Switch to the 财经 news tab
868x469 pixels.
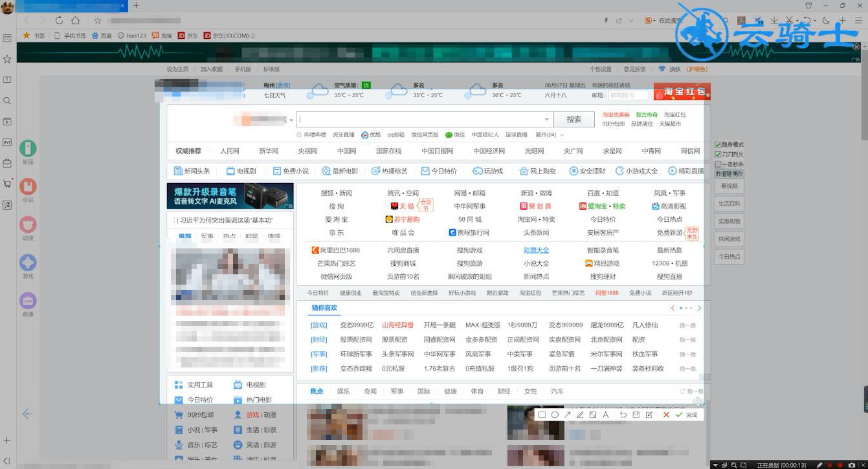point(504,391)
